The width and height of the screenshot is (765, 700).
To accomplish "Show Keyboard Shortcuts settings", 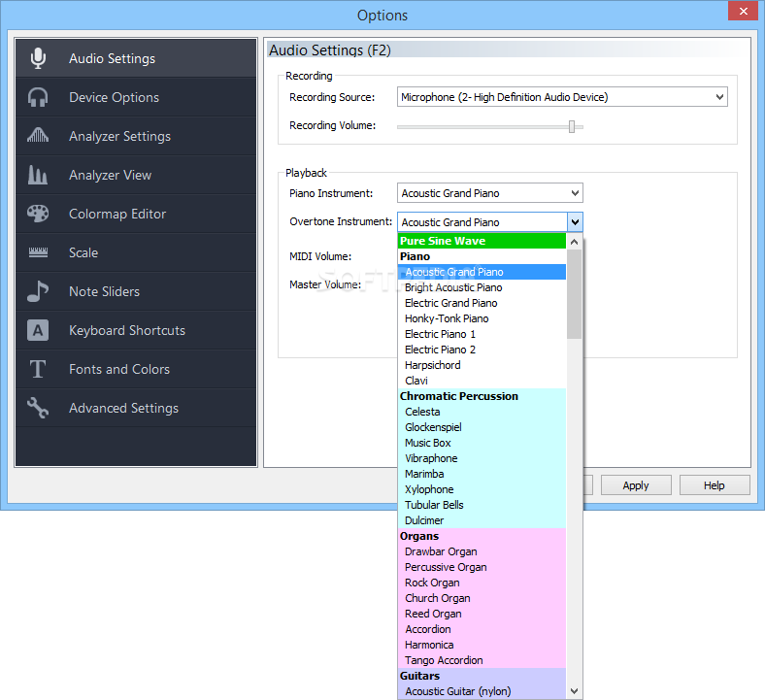I will (136, 330).
